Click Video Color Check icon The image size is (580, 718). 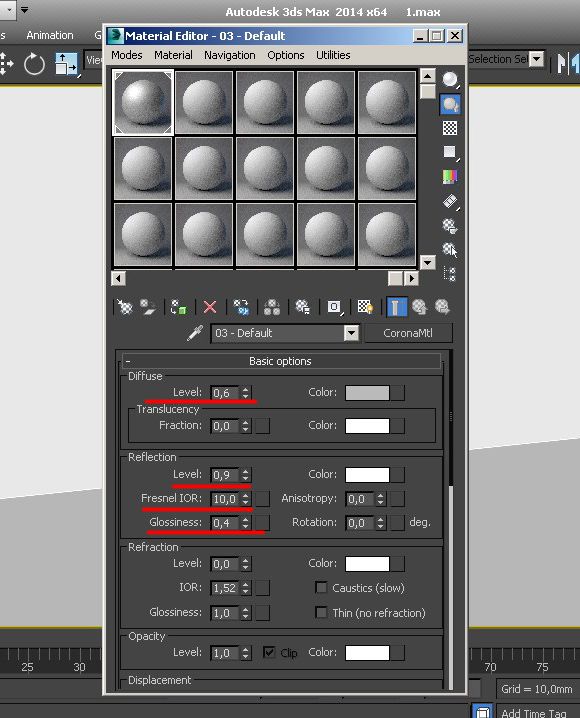click(450, 176)
